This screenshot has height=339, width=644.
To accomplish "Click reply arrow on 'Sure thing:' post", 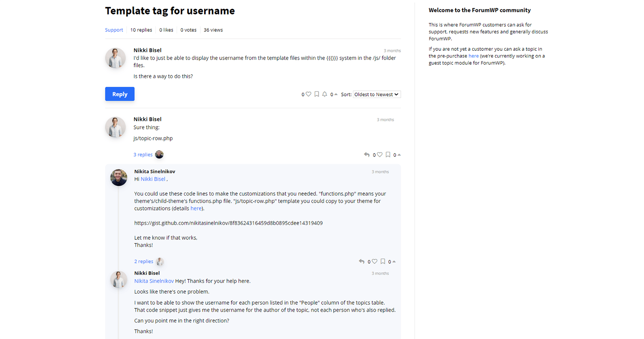I will pos(367,155).
